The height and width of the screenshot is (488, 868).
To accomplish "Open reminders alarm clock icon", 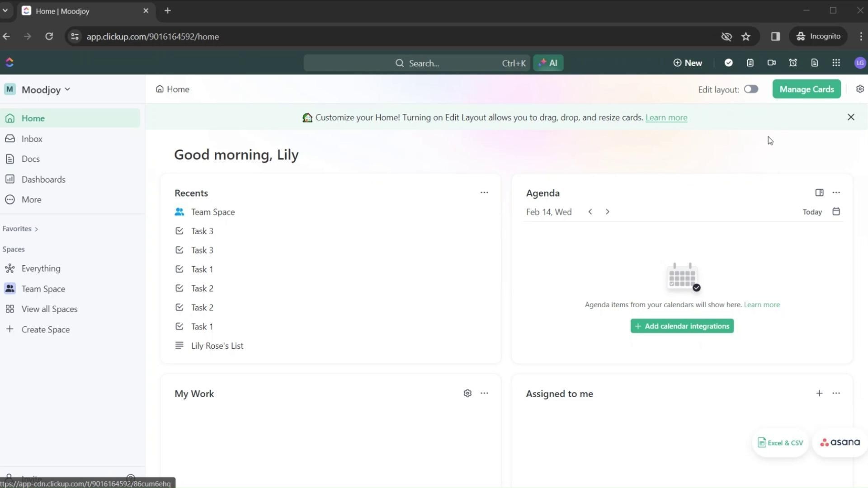I will 793,63.
